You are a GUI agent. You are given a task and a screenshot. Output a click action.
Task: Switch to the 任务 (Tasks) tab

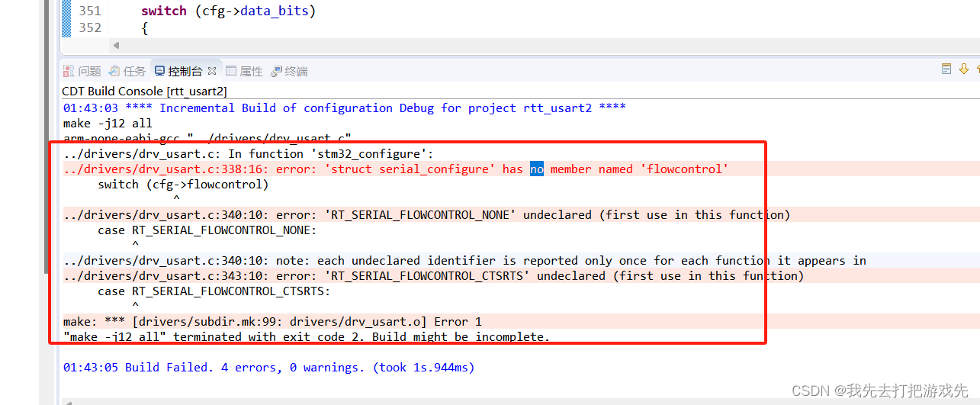(127, 71)
